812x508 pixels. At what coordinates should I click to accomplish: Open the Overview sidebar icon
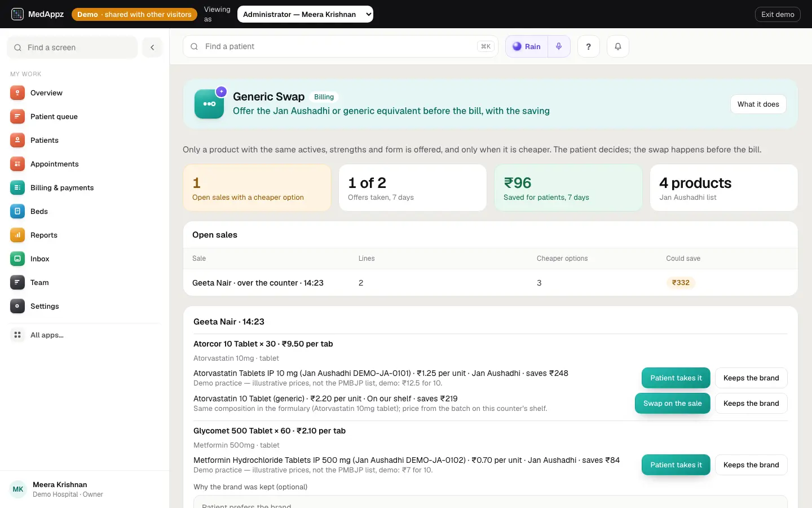click(x=17, y=93)
